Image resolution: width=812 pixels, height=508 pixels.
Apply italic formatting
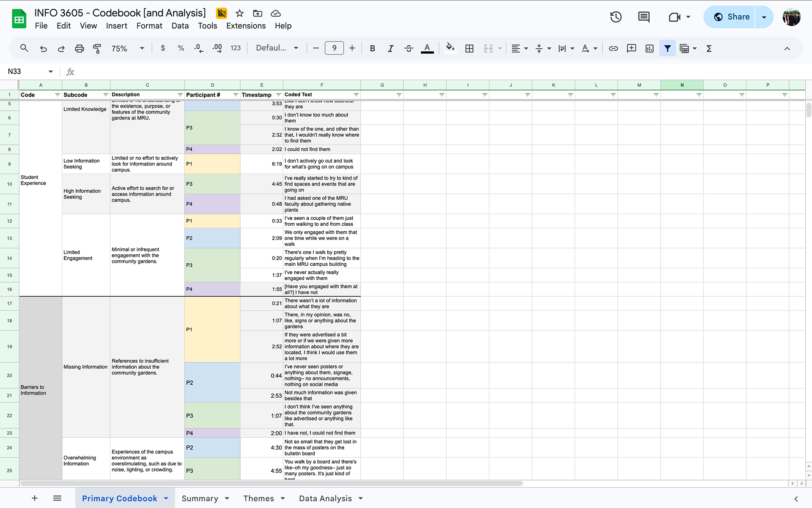click(x=390, y=48)
